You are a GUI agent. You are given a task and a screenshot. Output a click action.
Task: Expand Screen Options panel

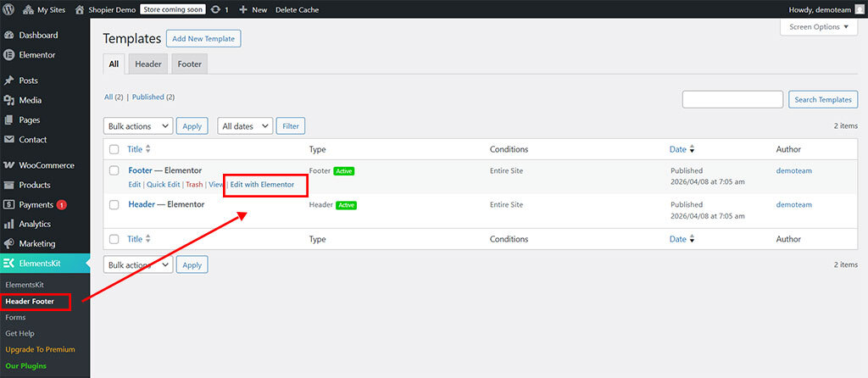tap(819, 27)
